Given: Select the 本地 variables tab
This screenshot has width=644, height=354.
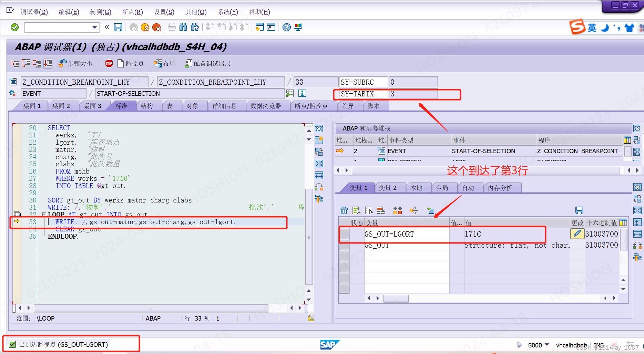Looking at the screenshot, I should (416, 188).
